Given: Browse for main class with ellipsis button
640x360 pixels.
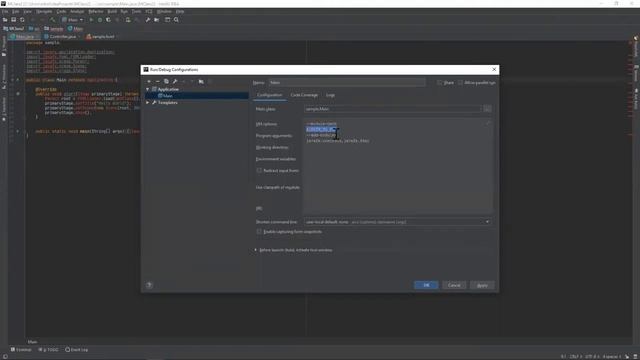Looking at the screenshot, I should [487, 109].
